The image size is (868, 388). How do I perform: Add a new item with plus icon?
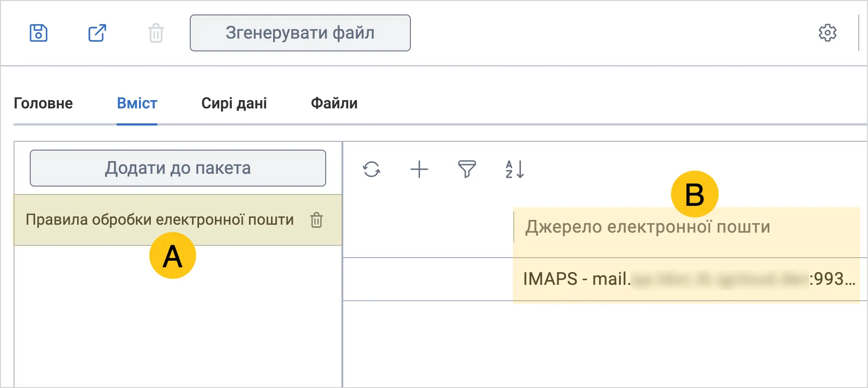click(x=419, y=169)
